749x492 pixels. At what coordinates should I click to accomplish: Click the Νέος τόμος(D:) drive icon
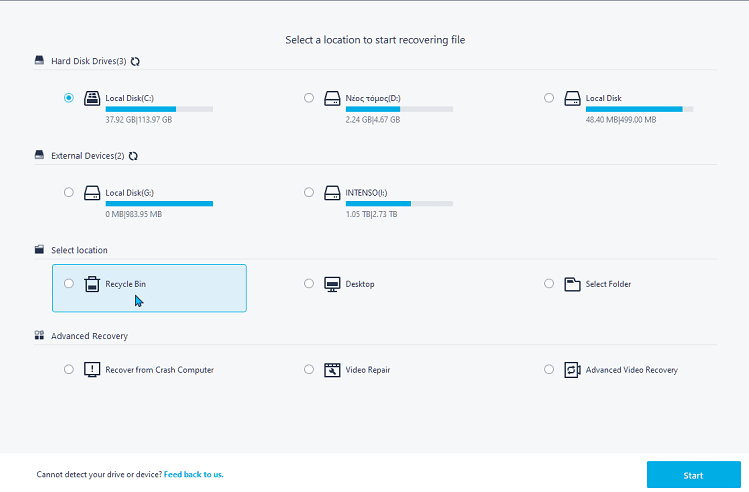click(x=332, y=98)
